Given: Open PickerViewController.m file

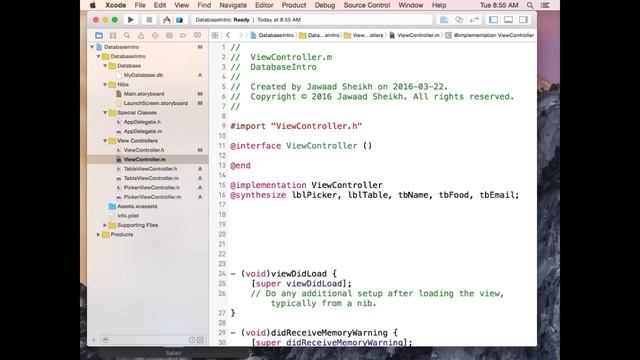Looking at the screenshot, I should coord(152,197).
